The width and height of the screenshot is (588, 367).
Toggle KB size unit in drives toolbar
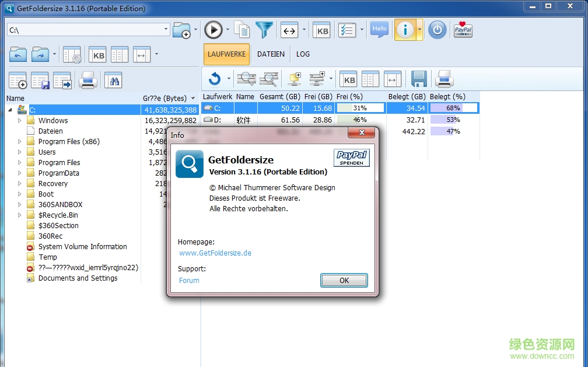click(x=348, y=79)
